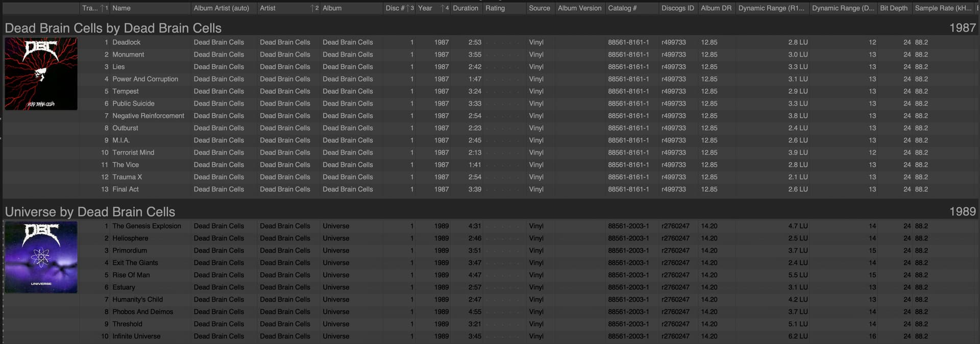Select the track The Genesis Explosion
980x344 pixels.
point(146,226)
